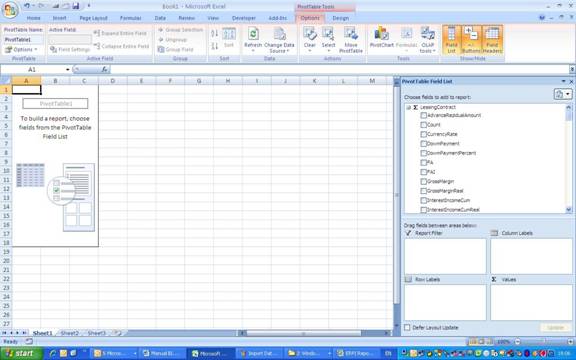Click the Windows start button
Image resolution: width=576 pixels, height=360 pixels.
tap(21, 353)
